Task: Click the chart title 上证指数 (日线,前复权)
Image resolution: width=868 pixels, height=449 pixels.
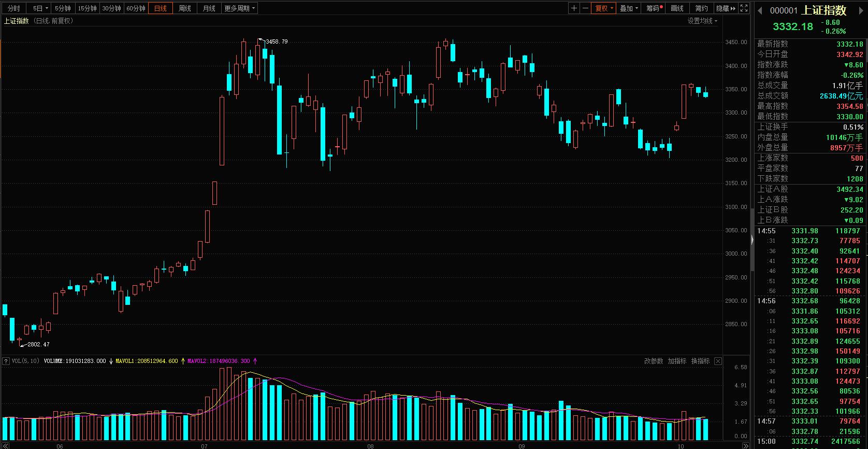Action: 39,21
